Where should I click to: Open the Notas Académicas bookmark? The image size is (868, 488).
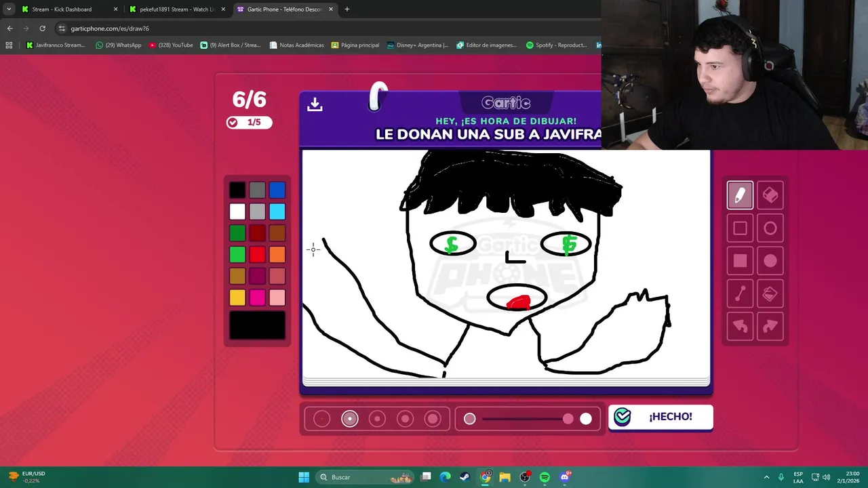pyautogui.click(x=296, y=45)
